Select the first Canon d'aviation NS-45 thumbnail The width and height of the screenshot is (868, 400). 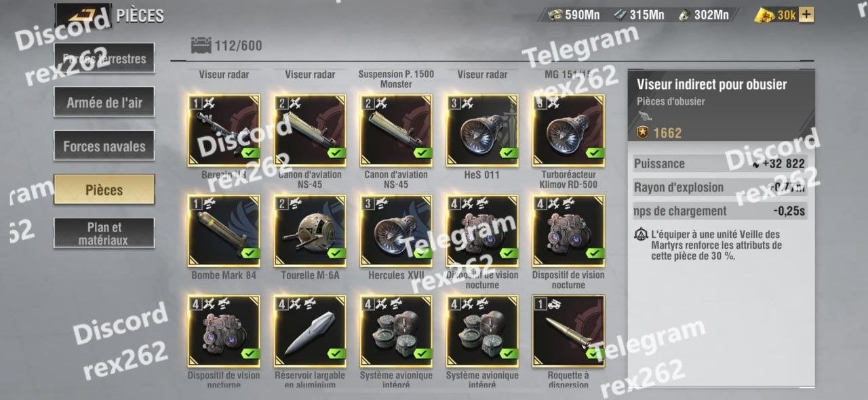[310, 131]
